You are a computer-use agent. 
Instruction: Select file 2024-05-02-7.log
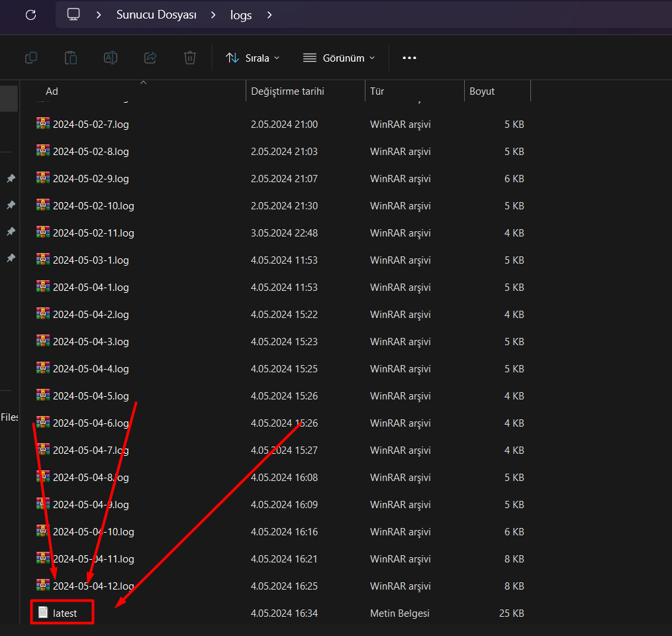pos(91,125)
